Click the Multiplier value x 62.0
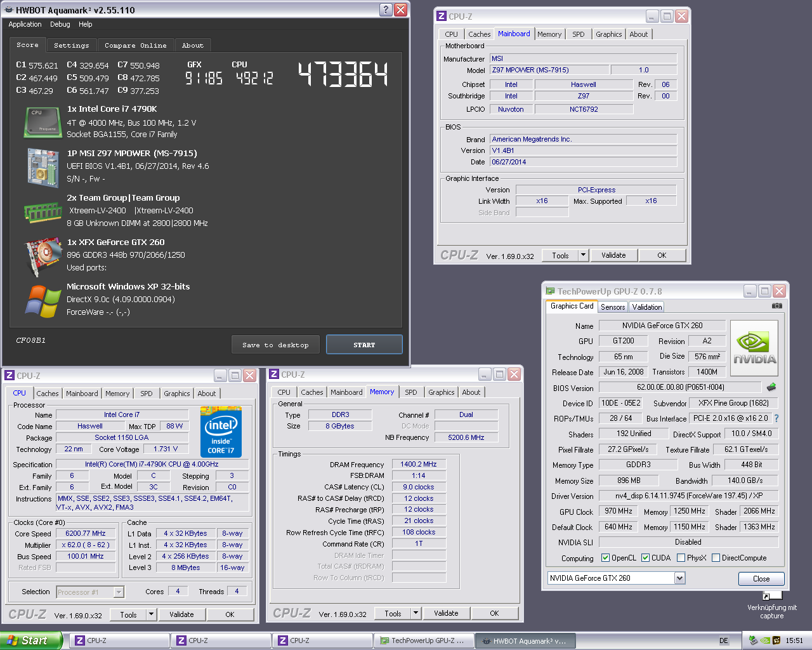812x650 pixels. coord(86,545)
